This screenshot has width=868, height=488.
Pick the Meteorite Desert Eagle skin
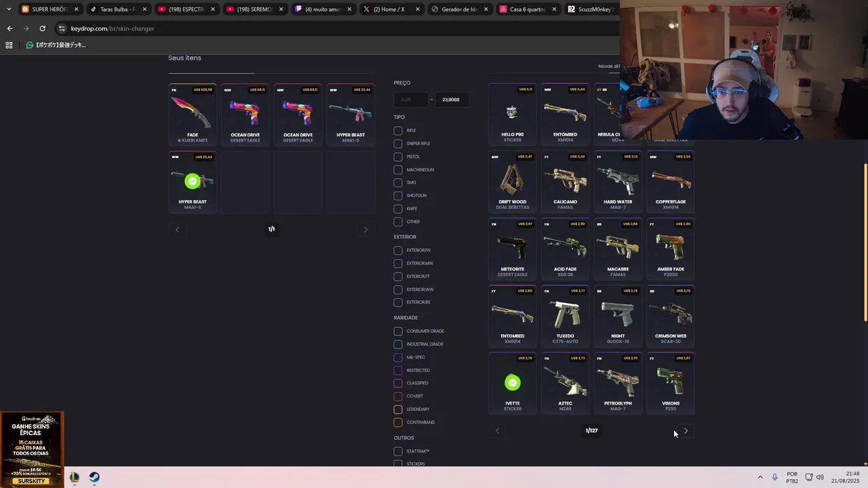[512, 249]
